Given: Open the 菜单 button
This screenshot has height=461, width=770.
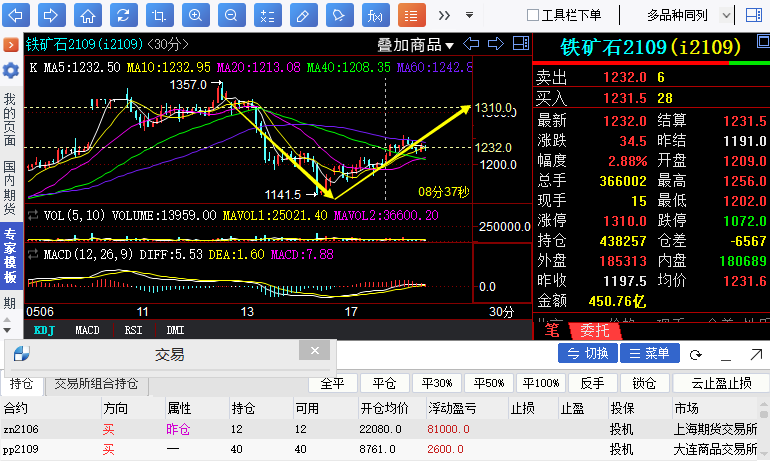Looking at the screenshot, I should click(x=650, y=353).
